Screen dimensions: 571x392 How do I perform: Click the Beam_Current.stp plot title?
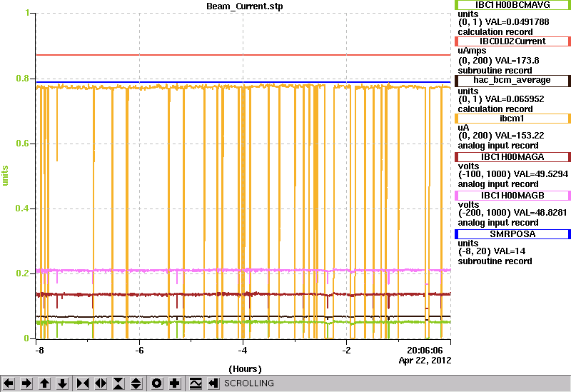coord(244,6)
